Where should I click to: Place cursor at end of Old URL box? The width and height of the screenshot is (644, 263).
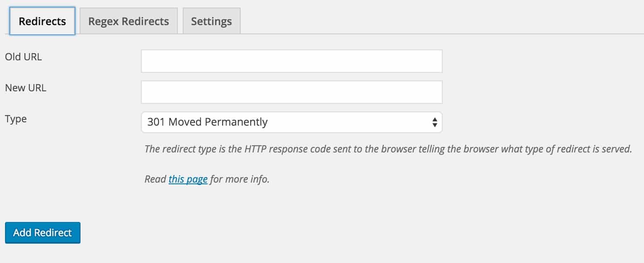pos(436,61)
